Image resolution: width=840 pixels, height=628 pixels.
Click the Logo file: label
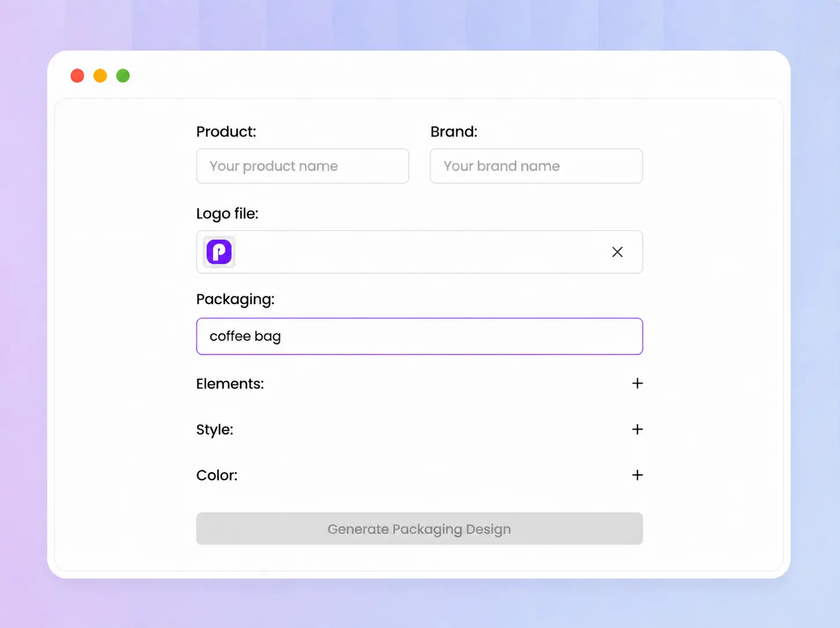(x=227, y=214)
